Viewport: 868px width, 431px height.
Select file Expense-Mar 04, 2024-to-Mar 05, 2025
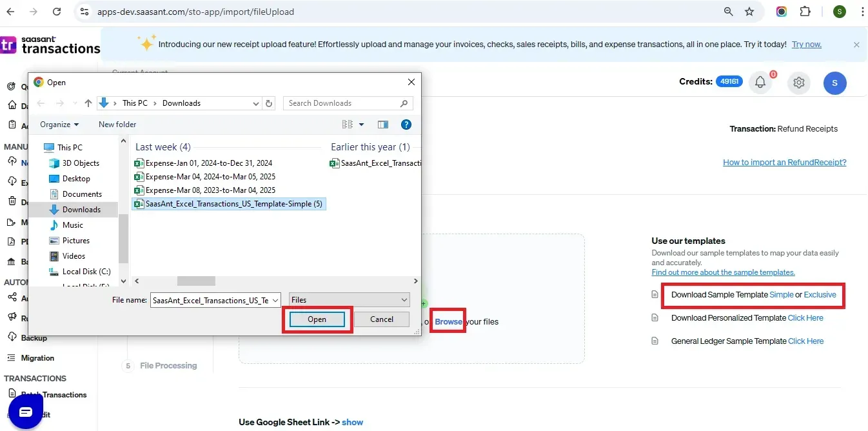coord(204,177)
